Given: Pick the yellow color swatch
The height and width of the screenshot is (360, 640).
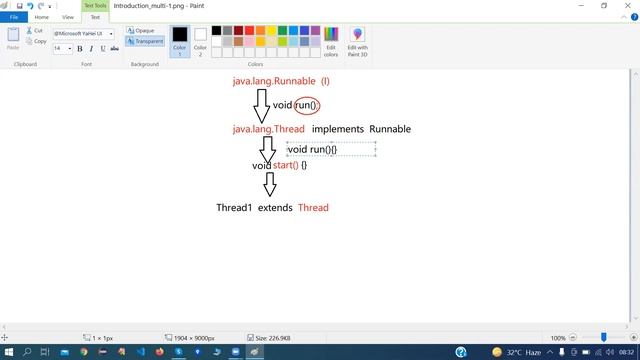Looking at the screenshot, I should (271, 30).
